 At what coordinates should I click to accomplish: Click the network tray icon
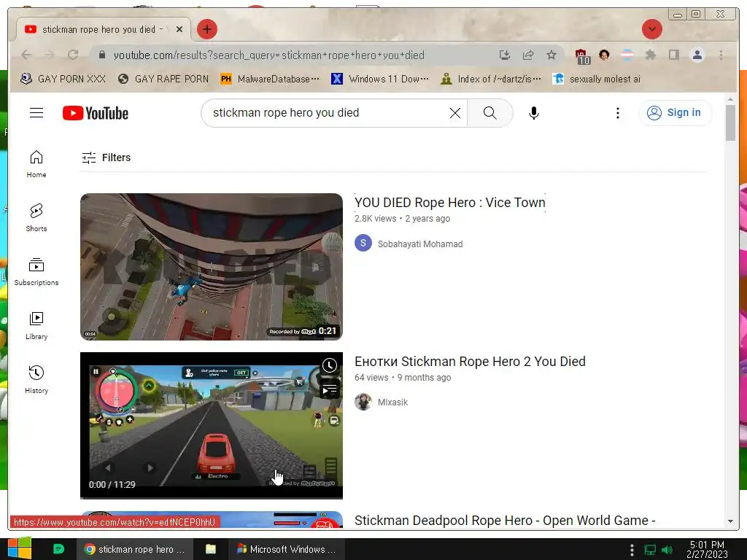click(649, 550)
